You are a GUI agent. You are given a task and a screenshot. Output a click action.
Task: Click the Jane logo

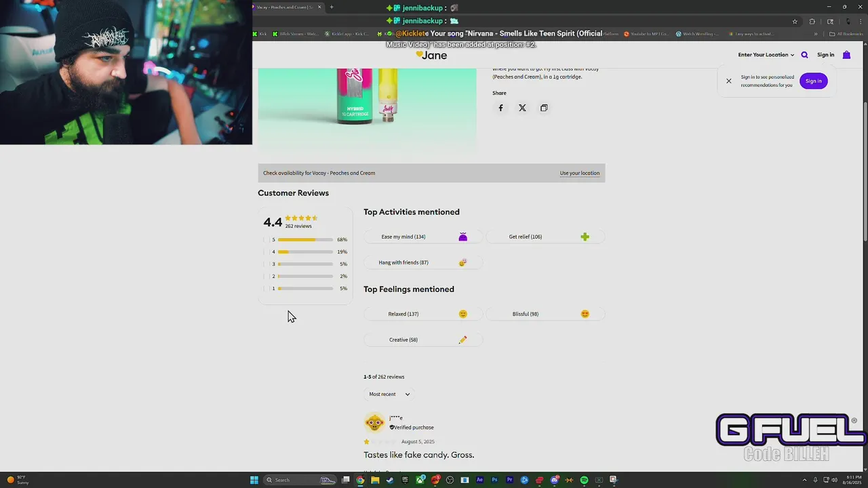[x=431, y=55]
